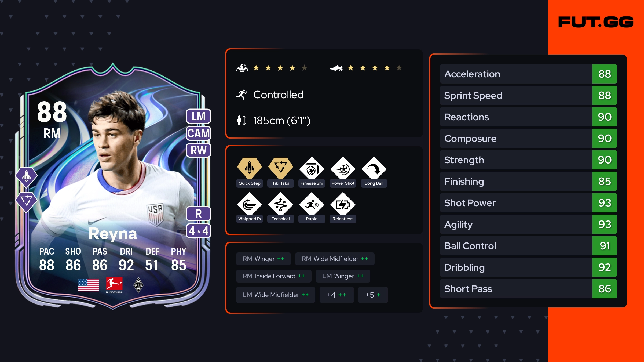This screenshot has width=644, height=362.
Task: Select the Whipped Pass playstyle icon
Action: pos(249,204)
